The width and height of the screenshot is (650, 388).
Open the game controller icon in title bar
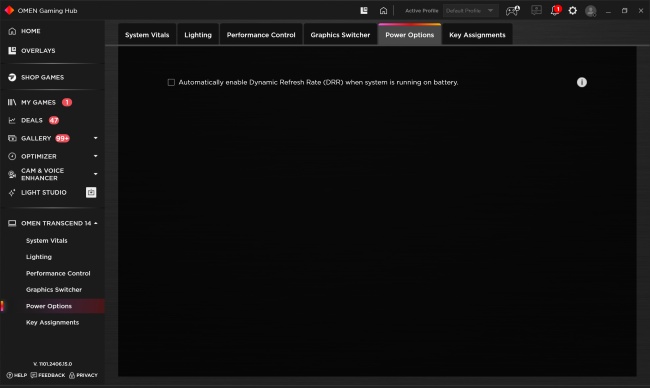tap(513, 10)
